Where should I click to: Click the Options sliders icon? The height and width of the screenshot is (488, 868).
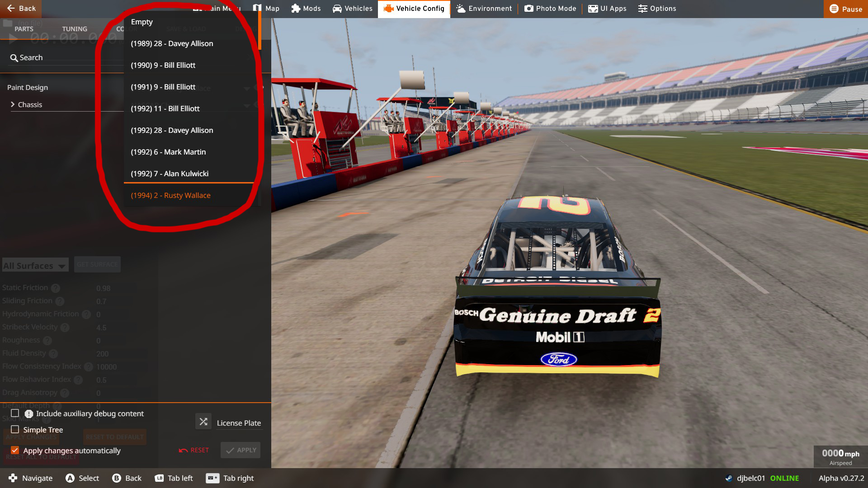(642, 9)
